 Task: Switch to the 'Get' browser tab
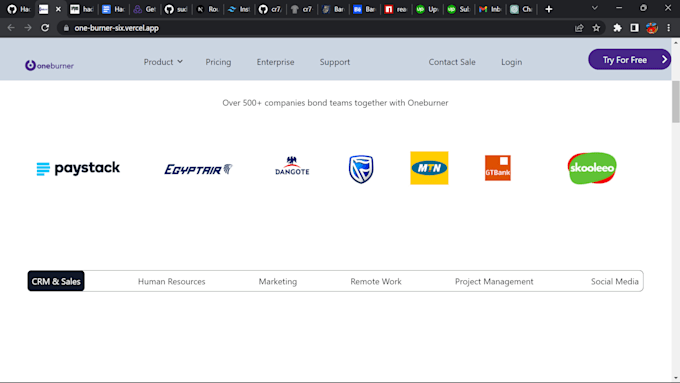[x=144, y=9]
